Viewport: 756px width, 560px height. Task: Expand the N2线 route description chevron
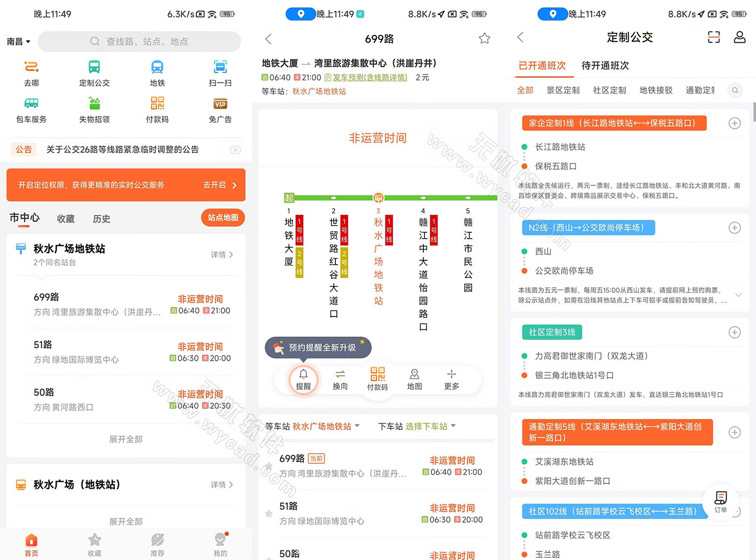tap(739, 295)
